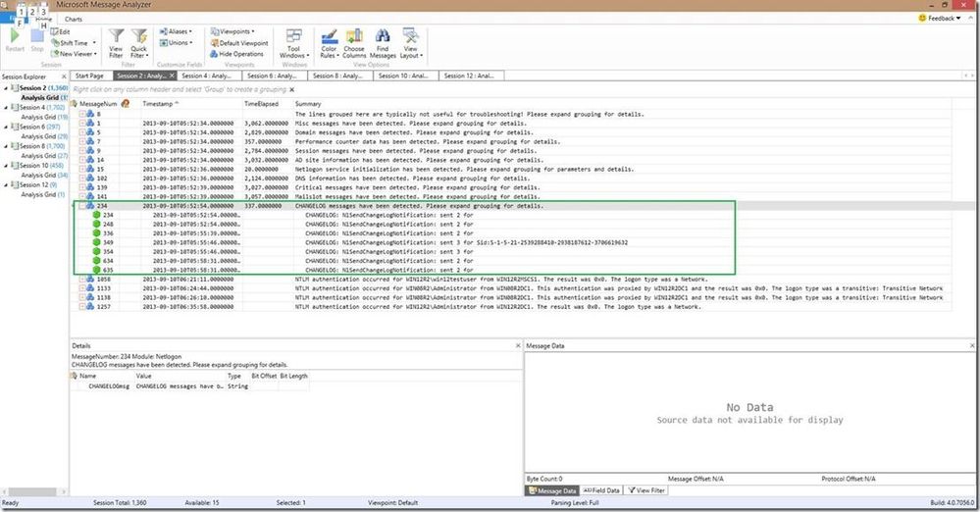Close the Message Data panel
The height and width of the screenshot is (512, 980).
click(x=972, y=345)
